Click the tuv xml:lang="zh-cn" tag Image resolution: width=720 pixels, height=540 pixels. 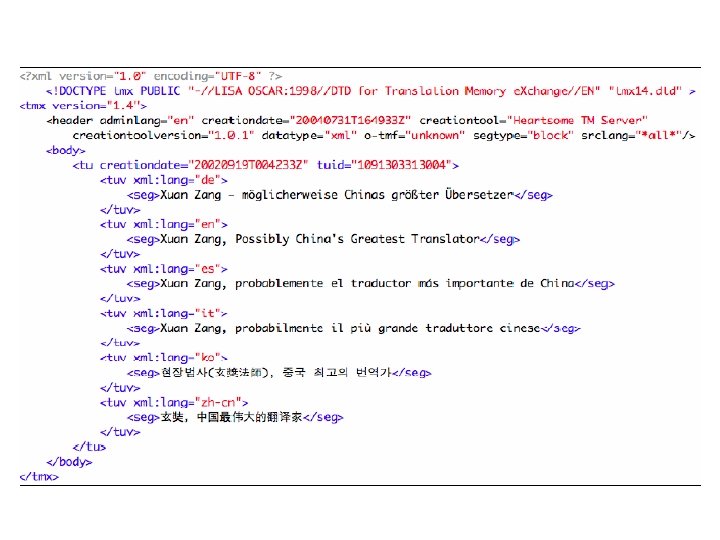tap(174, 402)
